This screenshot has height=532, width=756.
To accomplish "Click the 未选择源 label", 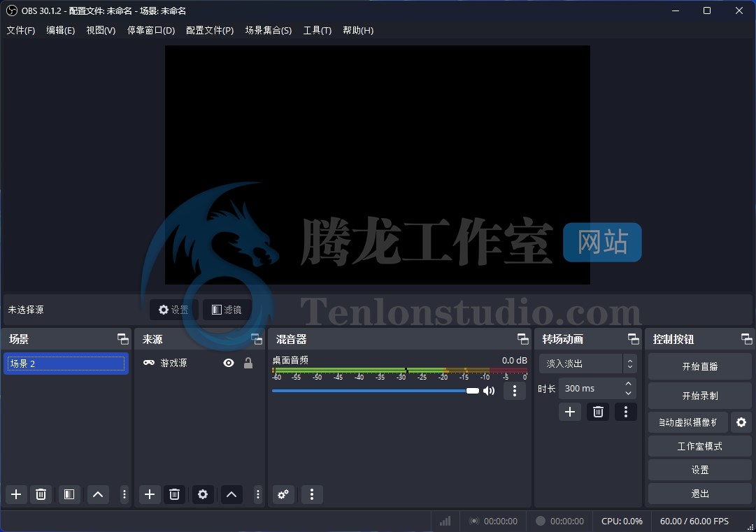I will [26, 310].
